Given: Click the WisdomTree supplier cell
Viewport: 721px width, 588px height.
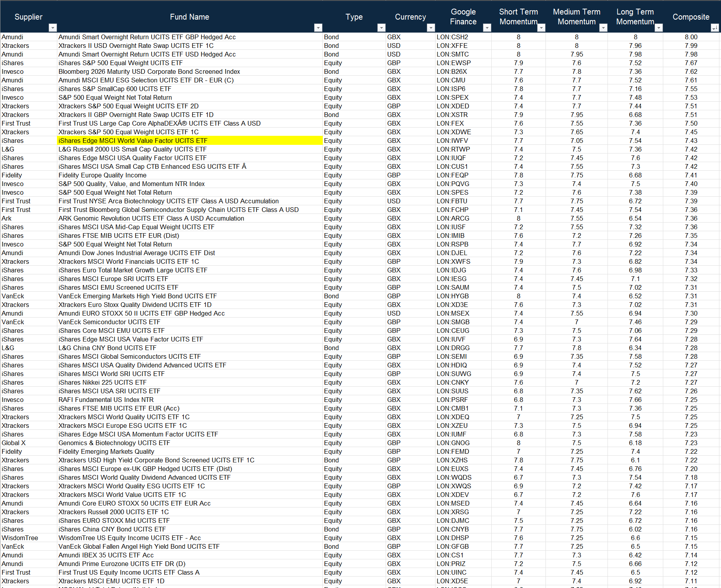Looking at the screenshot, I should (29, 538).
